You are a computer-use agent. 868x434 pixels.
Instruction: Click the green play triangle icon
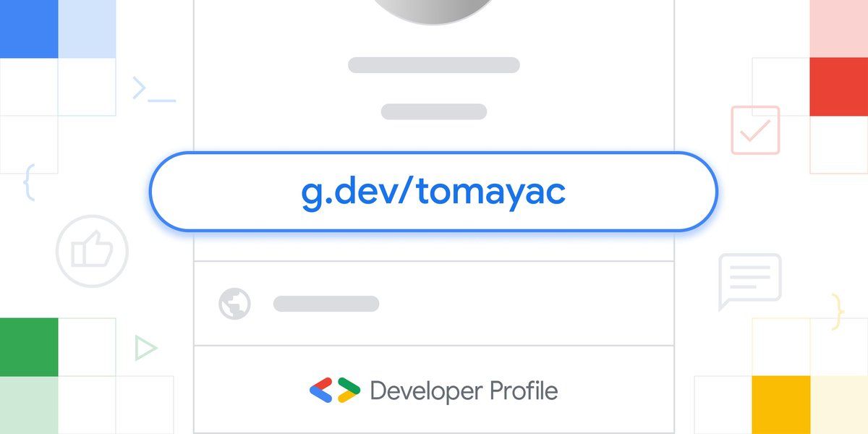coord(145,349)
